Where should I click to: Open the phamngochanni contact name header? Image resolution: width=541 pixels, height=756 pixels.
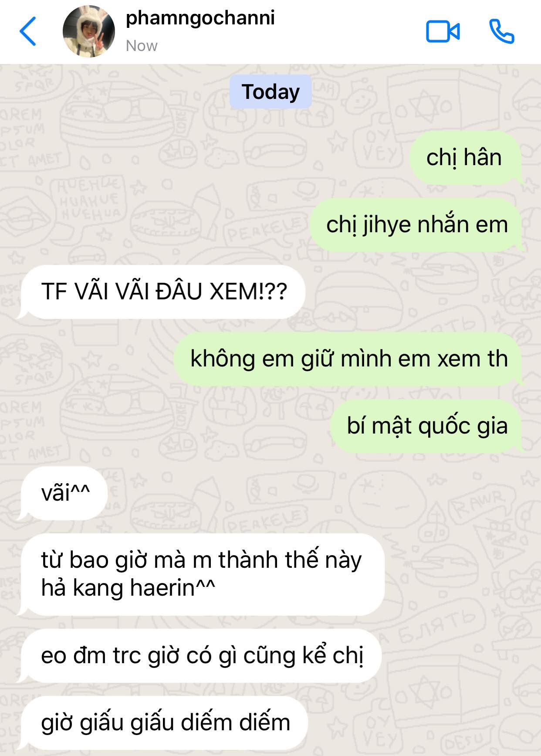[x=200, y=18]
